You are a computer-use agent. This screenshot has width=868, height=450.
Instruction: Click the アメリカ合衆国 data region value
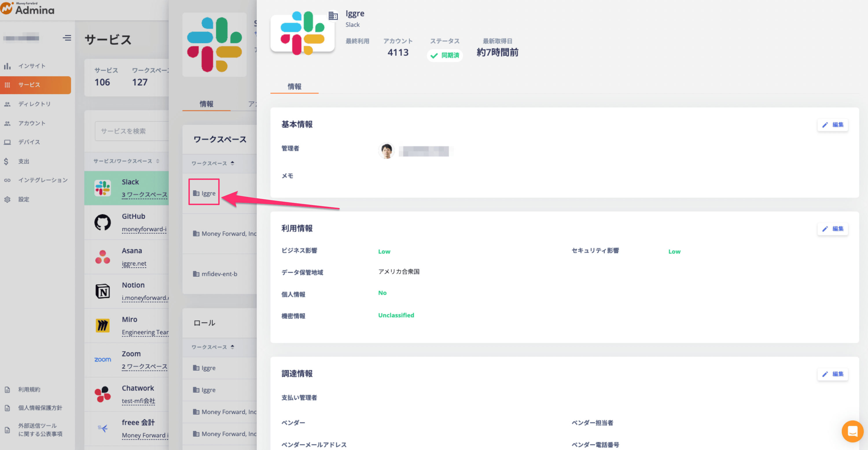(399, 272)
